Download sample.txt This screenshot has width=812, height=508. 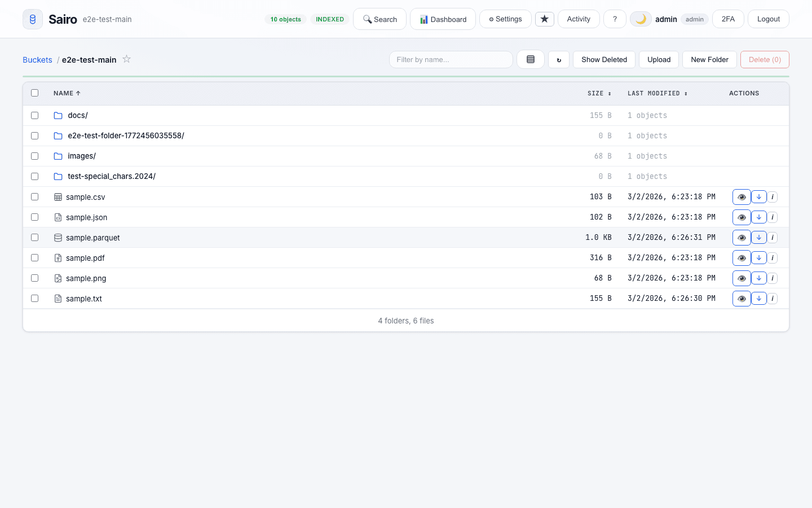[x=759, y=299]
